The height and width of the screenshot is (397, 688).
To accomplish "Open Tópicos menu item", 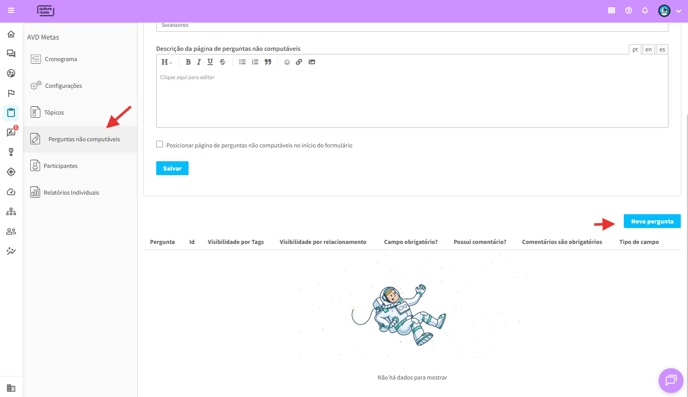I will 80,113.
